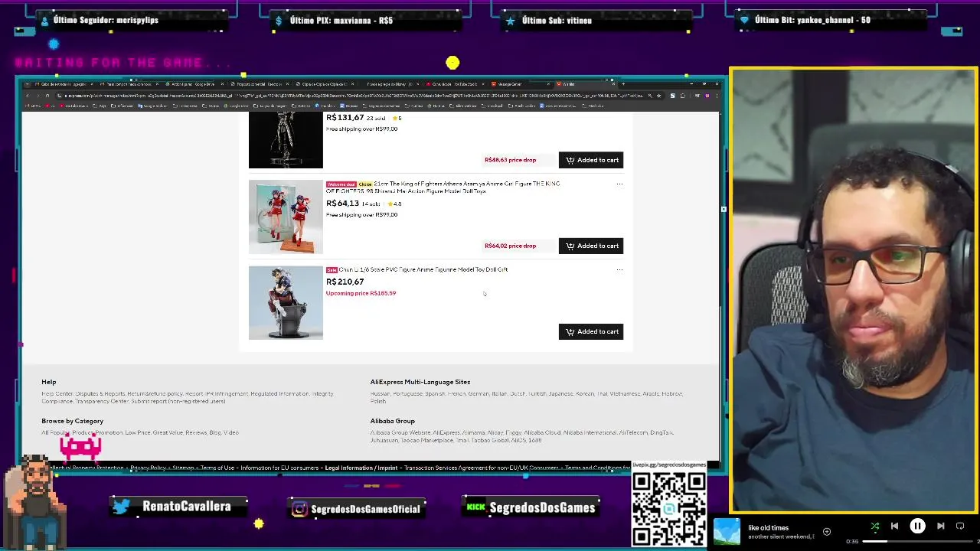Click the 'like old times' song title

[768, 527]
